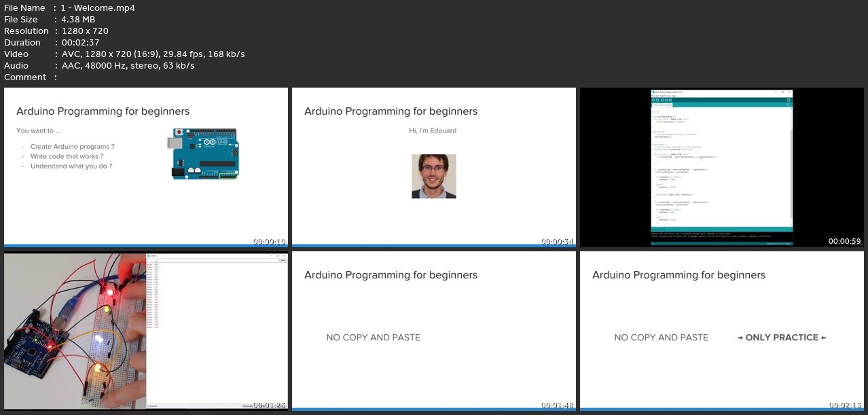This screenshot has width=868, height=415.
Task: Click the serial monitor text input field
Action: 212,260
